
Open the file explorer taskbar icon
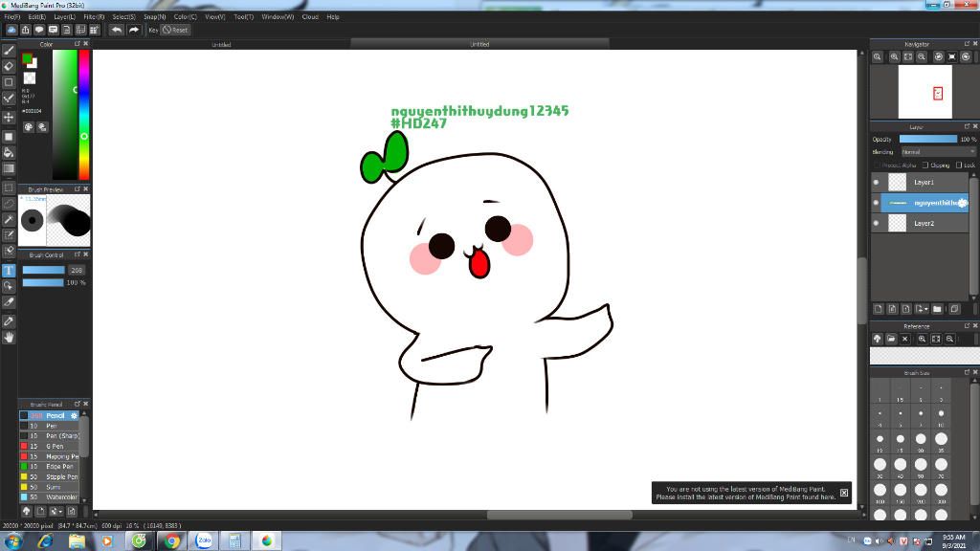point(77,541)
